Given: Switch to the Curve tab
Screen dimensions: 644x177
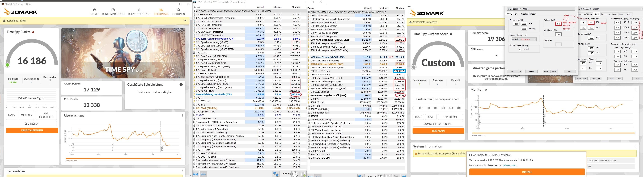Looking at the screenshot, I should coord(615,14).
